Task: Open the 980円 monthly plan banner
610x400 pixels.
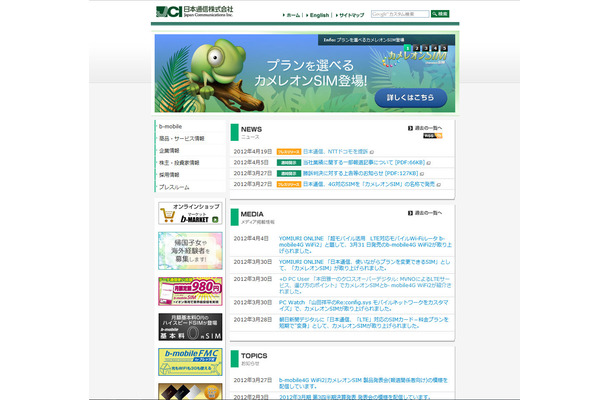Action: coord(190,291)
